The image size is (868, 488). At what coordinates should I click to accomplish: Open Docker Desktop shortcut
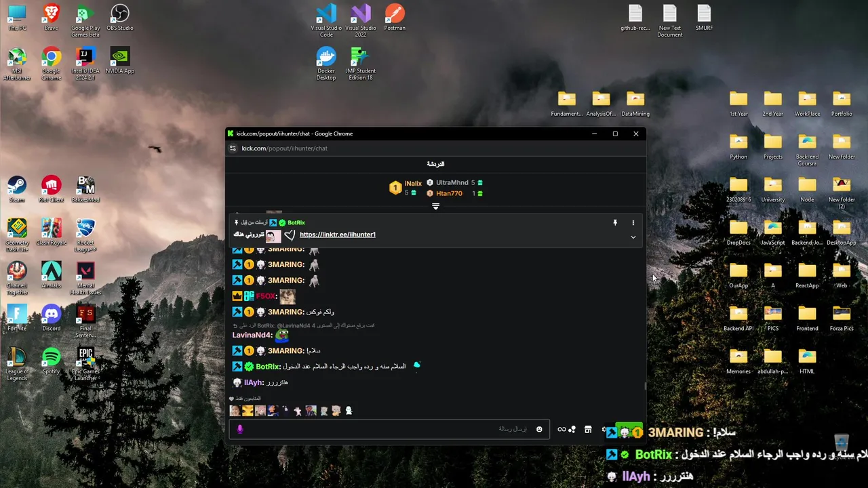point(326,64)
